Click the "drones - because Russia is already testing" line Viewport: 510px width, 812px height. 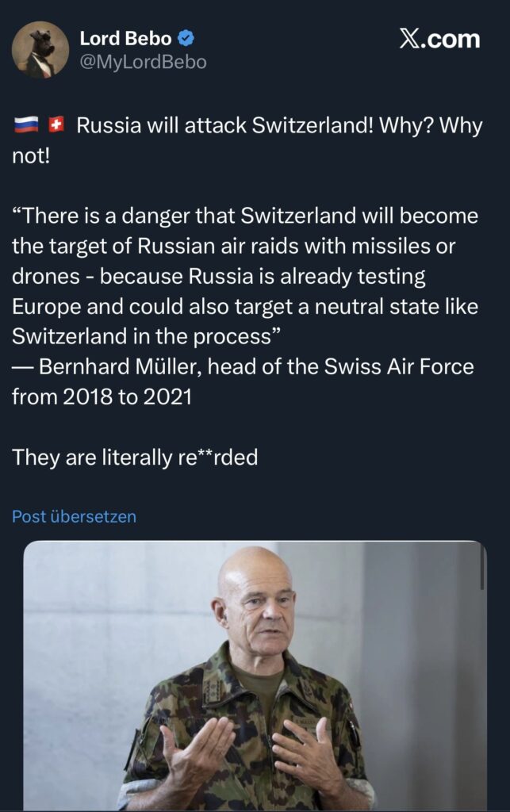(x=219, y=277)
